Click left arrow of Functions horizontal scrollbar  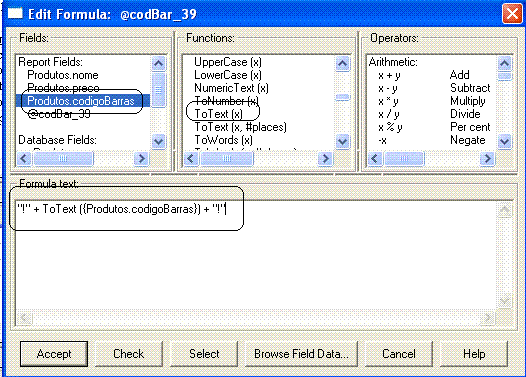coord(191,158)
